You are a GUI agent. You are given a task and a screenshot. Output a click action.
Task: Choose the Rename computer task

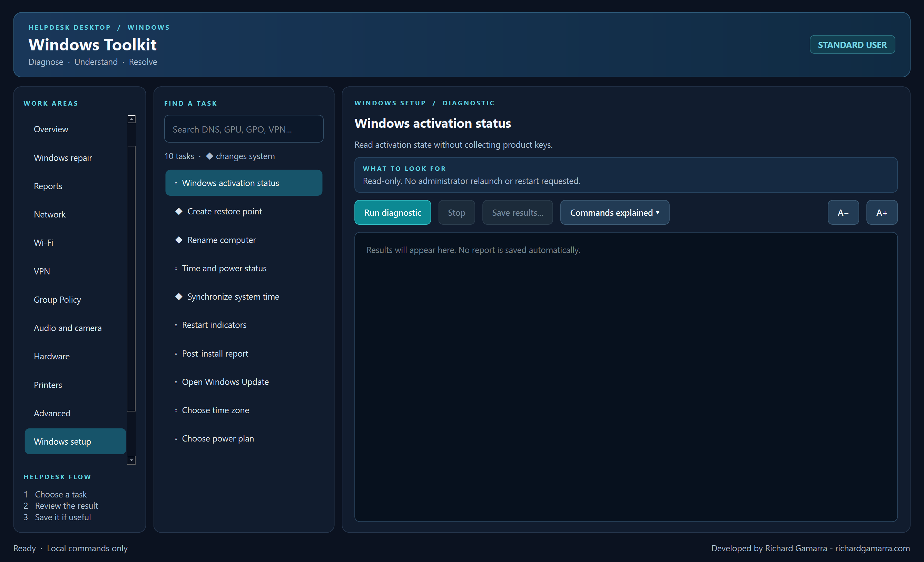(244, 240)
